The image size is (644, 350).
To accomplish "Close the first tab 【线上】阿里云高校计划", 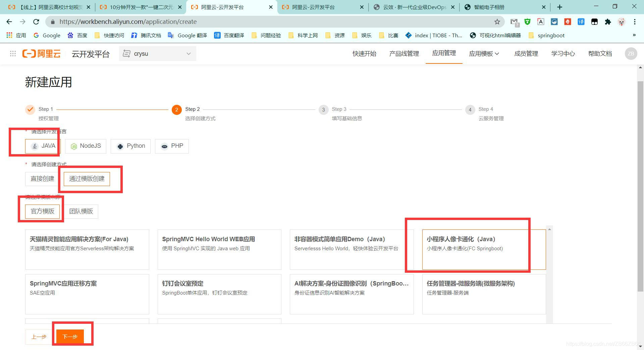I will coord(88,7).
